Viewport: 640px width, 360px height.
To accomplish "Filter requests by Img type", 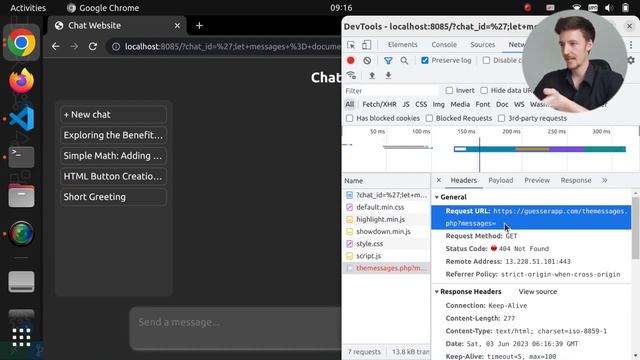I will point(438,104).
